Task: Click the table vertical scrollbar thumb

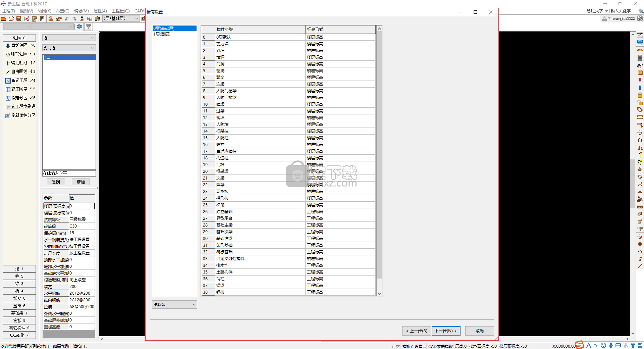Action: (379, 155)
